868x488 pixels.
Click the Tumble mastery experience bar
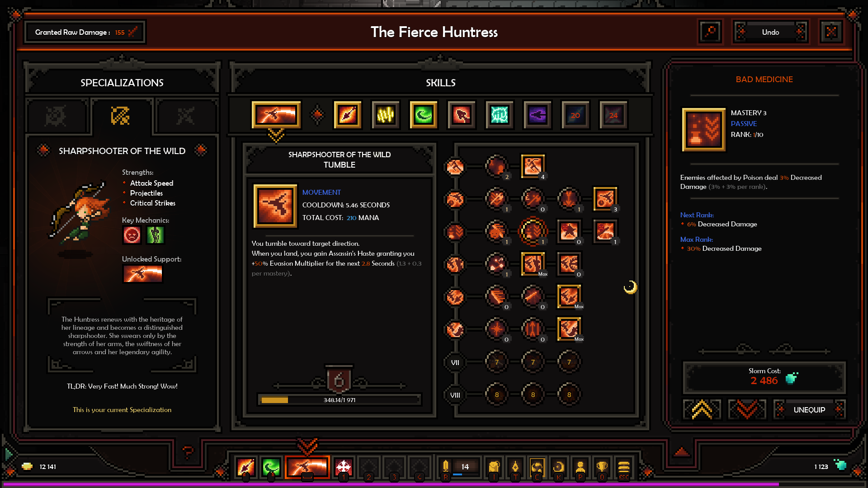[x=340, y=400]
